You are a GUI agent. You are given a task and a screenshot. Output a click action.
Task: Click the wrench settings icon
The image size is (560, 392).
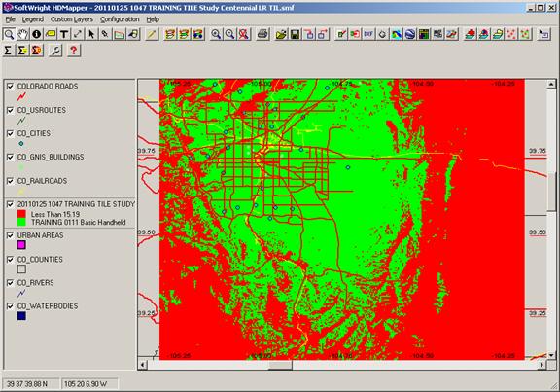point(55,51)
